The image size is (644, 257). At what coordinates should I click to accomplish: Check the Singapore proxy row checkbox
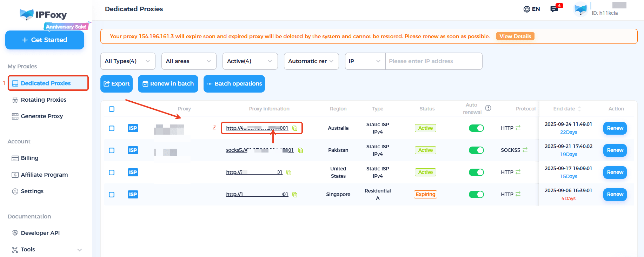pyautogui.click(x=112, y=195)
